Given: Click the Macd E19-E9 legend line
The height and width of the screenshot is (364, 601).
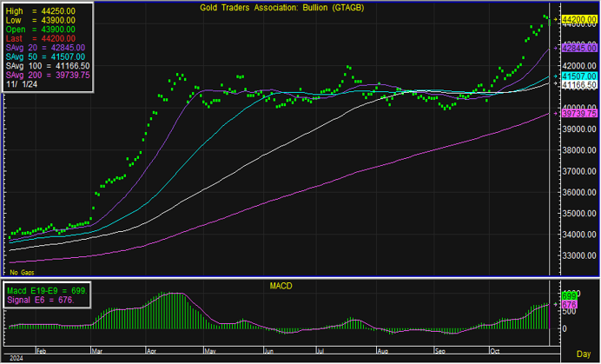Looking at the screenshot, I should tap(45, 290).
